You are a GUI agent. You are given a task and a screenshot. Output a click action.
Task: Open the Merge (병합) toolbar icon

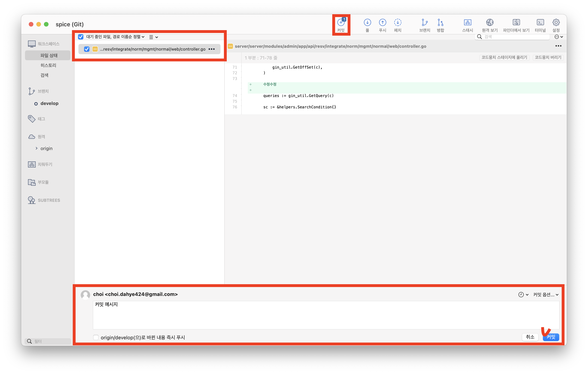click(440, 23)
